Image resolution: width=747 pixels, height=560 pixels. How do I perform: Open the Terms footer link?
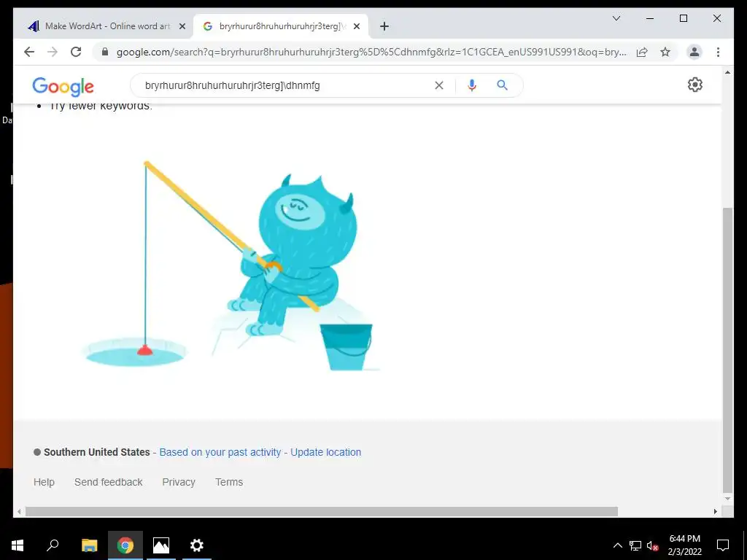tap(228, 482)
